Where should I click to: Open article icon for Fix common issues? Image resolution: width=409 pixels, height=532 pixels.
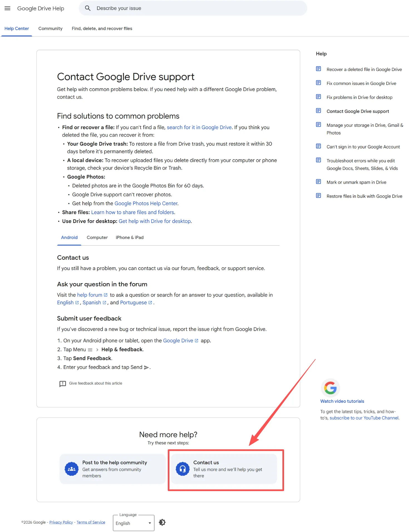pyautogui.click(x=319, y=83)
